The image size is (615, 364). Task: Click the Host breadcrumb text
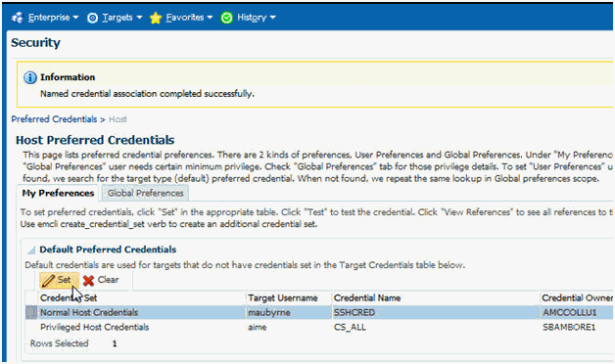118,119
